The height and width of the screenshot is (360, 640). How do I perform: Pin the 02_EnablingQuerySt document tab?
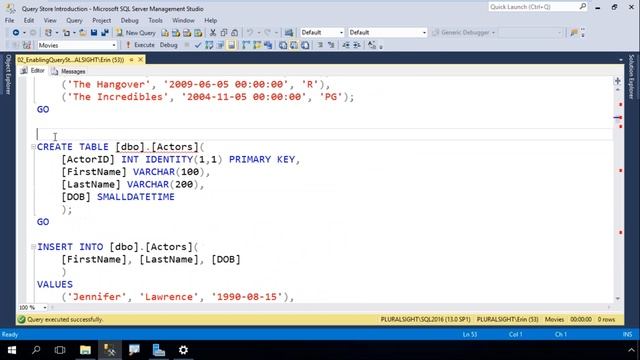(x=131, y=60)
